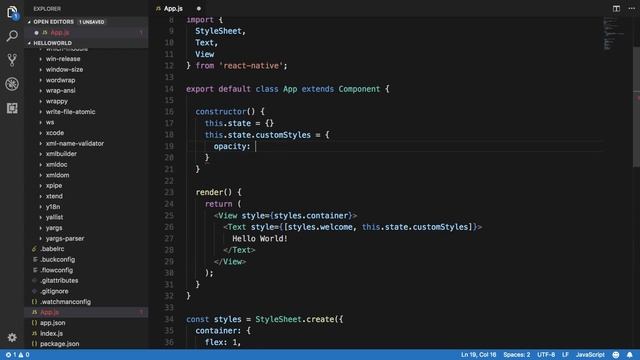Select App.js under Open Editors

[86, 33]
